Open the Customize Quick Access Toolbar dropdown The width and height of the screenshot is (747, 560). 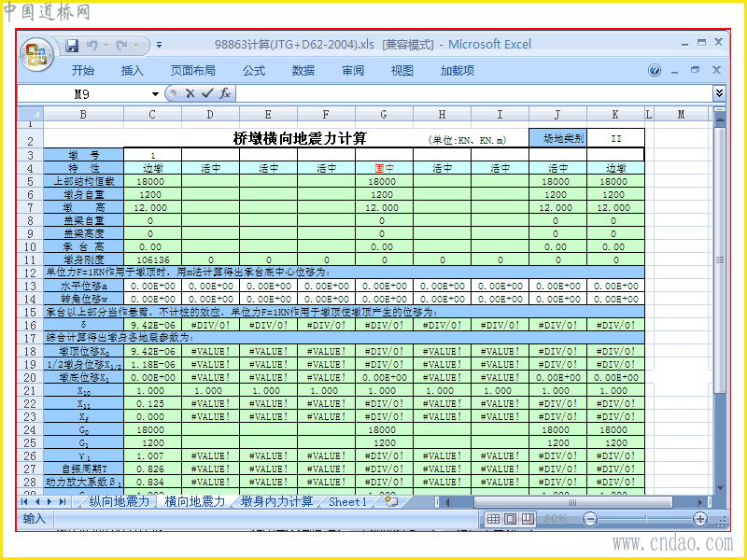click(x=159, y=45)
